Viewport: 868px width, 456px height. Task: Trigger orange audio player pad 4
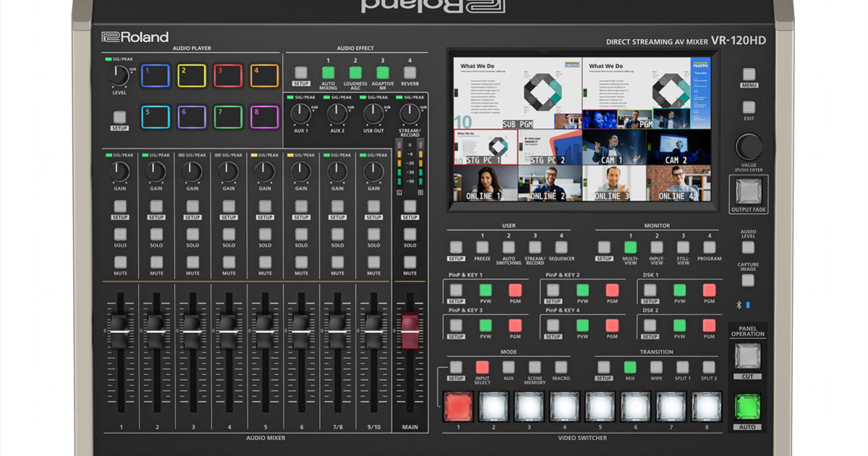[264, 75]
